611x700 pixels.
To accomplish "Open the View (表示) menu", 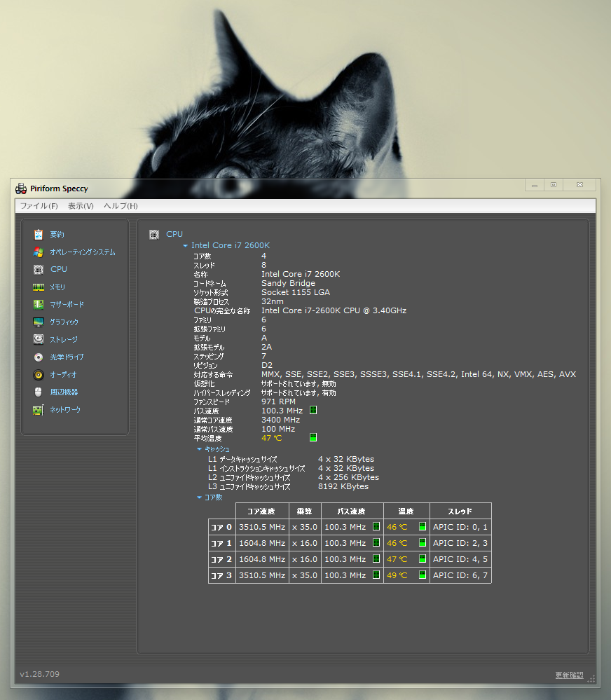I will click(81, 206).
